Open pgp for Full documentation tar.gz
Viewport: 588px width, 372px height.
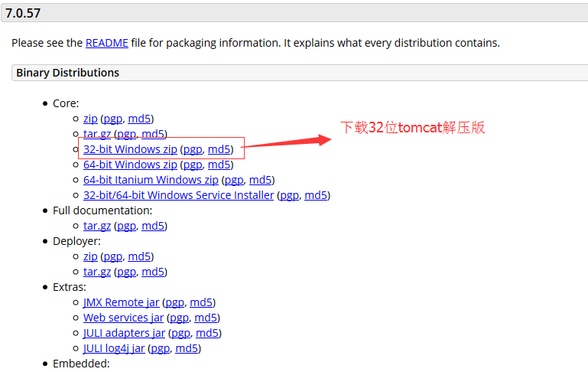126,226
